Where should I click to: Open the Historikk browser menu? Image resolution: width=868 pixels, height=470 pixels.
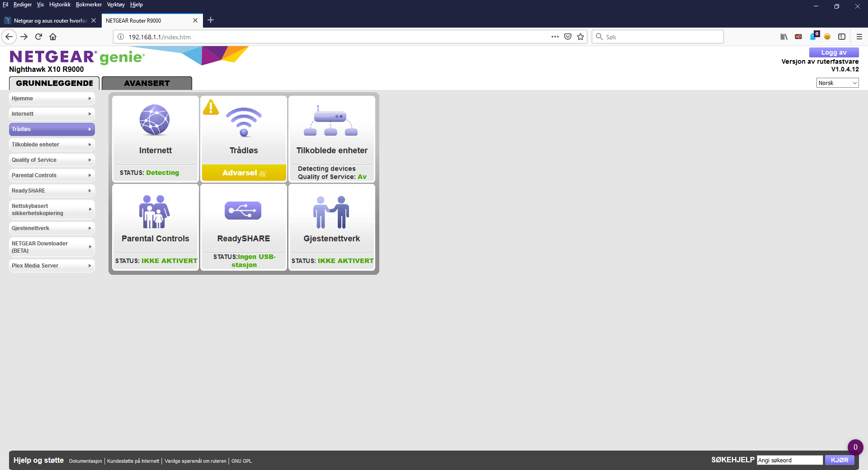pyautogui.click(x=60, y=5)
